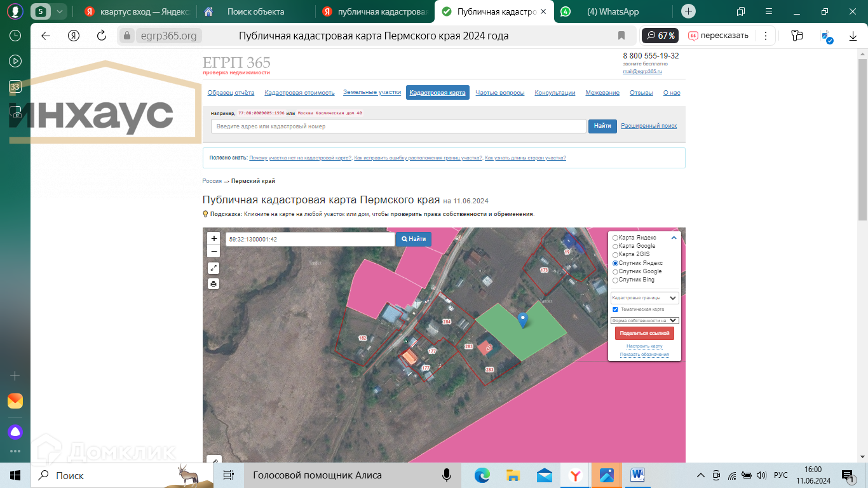This screenshot has height=488, width=868.
Task: Reload the current page
Action: [x=102, y=36]
